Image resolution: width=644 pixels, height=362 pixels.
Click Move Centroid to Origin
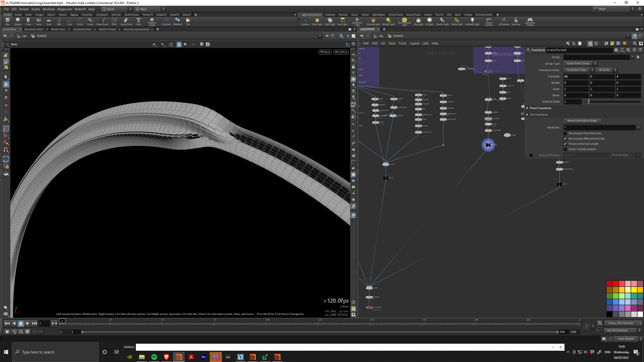point(582,120)
